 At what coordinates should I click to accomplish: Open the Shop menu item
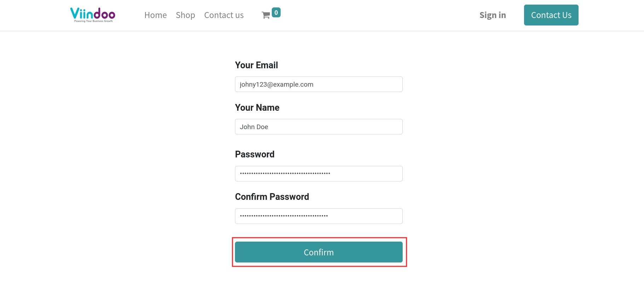pos(185,15)
